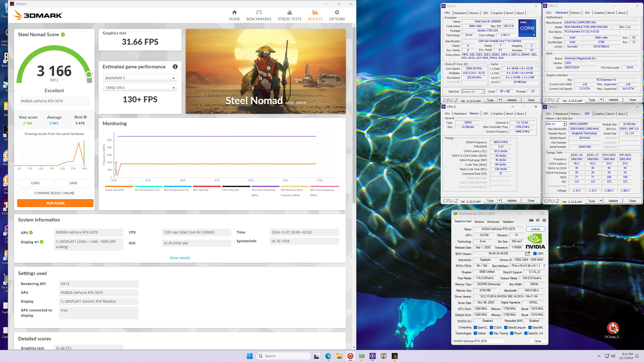
Task: Toggle the Ray Tracing checkbox in GPU-Z
Action: pos(491,333)
